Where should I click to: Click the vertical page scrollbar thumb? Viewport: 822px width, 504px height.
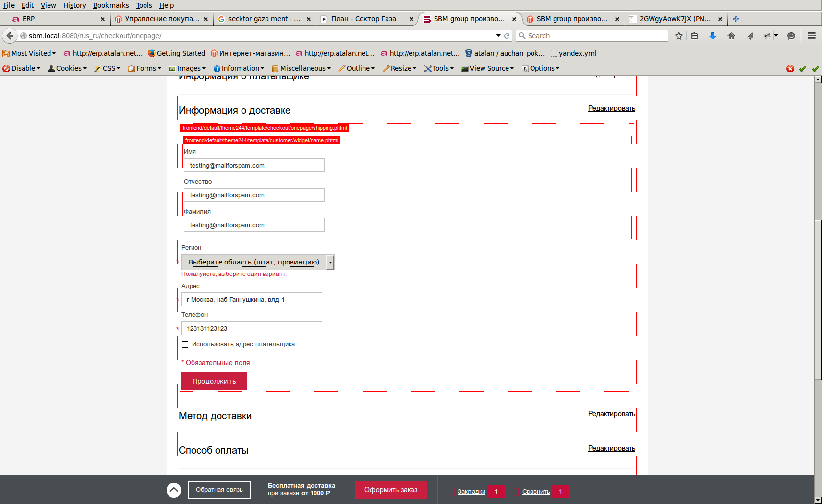(x=818, y=300)
